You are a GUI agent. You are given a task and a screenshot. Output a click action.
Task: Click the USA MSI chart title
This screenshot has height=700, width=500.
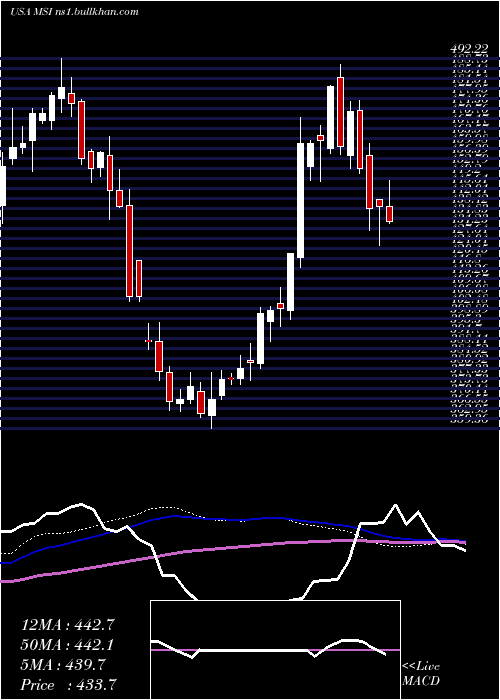(74, 12)
